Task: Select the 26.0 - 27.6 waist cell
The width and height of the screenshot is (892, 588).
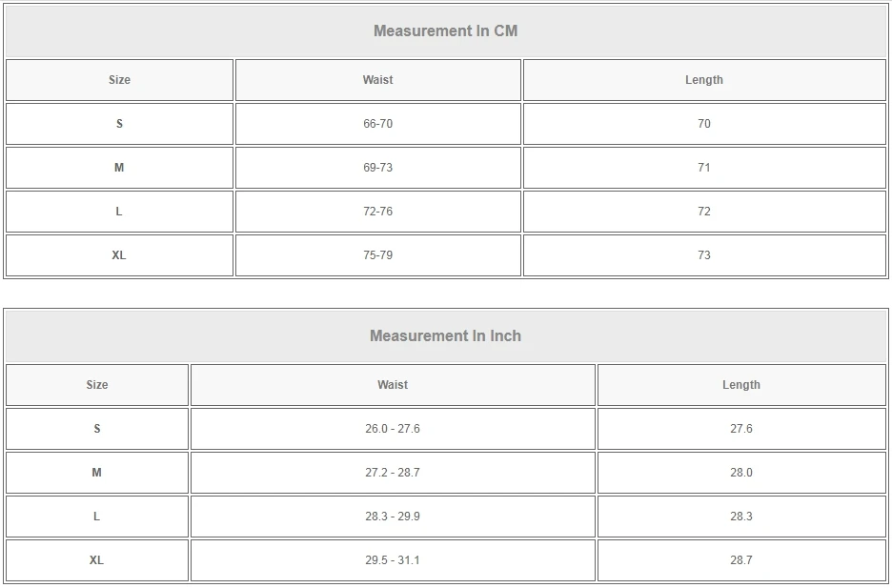Action: (x=393, y=429)
